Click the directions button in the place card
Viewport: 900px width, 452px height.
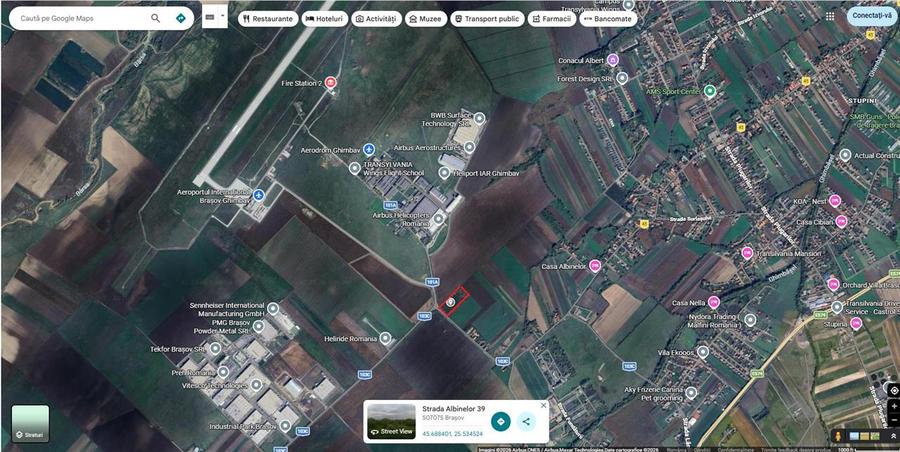pos(501,422)
